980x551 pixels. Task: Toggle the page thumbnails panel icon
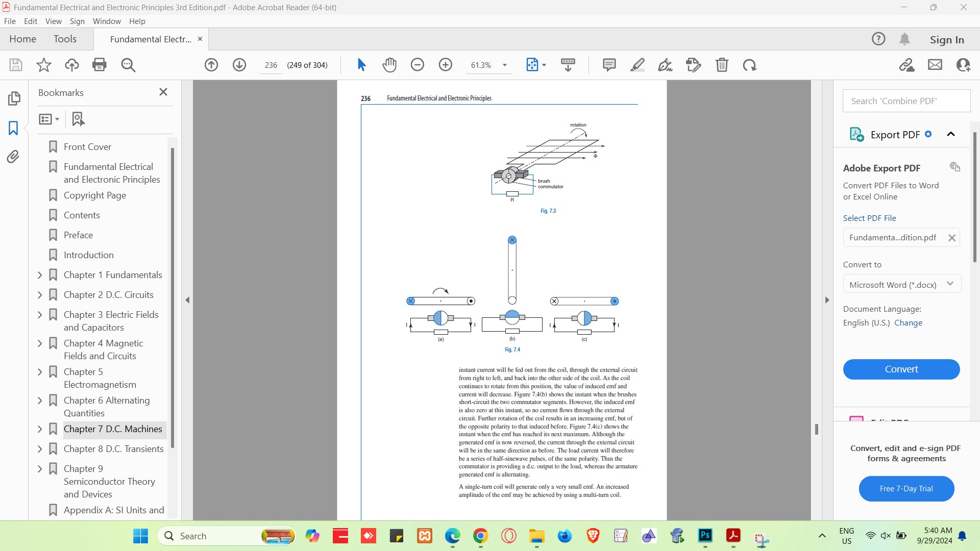[x=14, y=98]
